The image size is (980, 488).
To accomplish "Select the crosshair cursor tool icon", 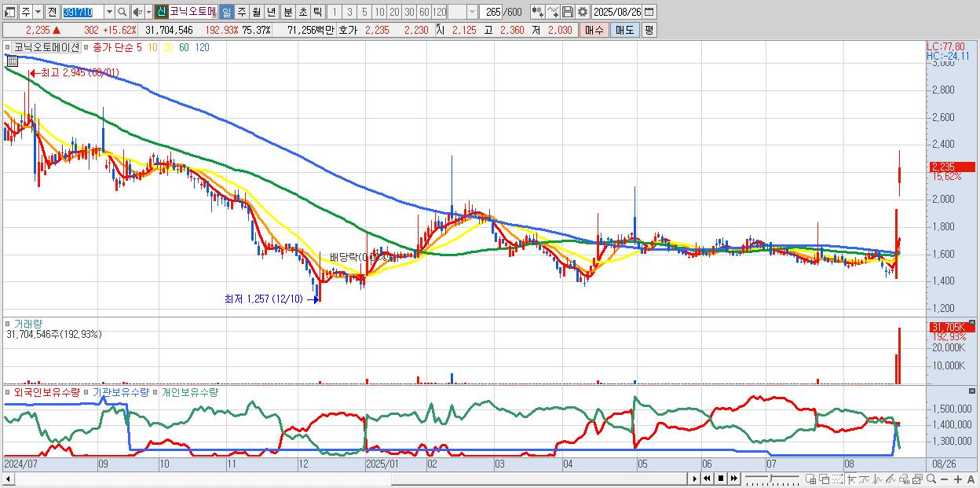I will click(x=852, y=479).
